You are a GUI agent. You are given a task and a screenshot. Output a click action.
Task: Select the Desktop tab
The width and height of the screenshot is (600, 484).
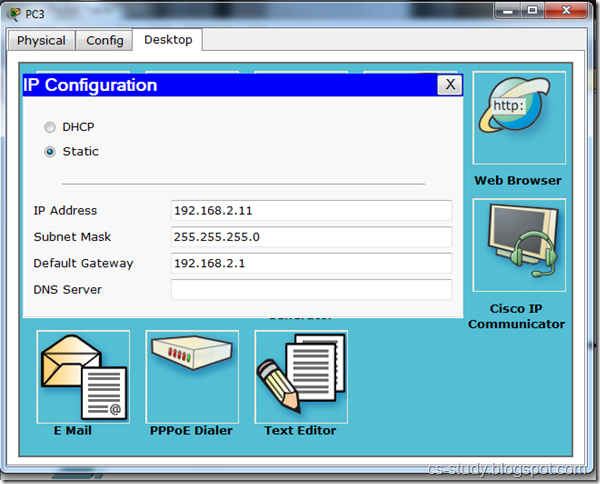point(168,39)
